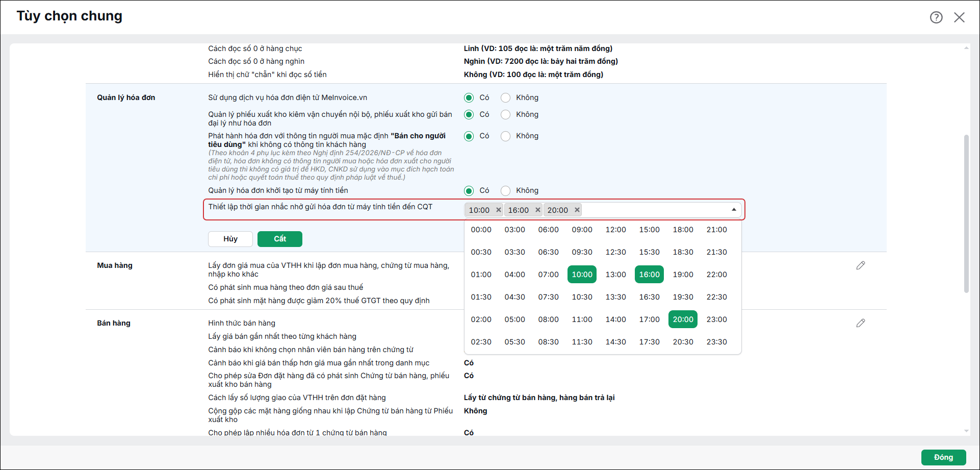
Task: Open the help question mark icon
Action: point(936,17)
